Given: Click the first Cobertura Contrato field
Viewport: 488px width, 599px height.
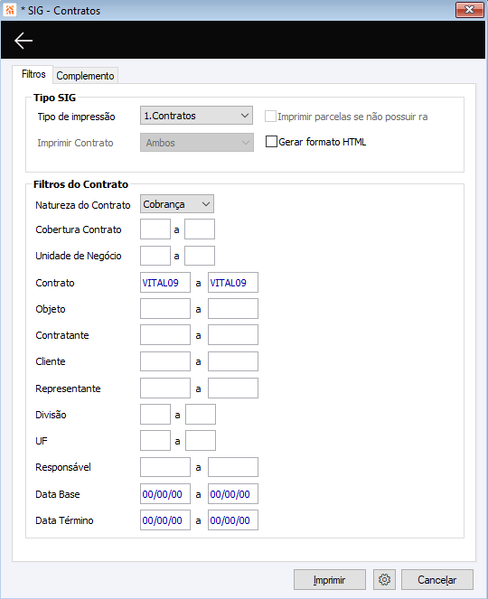Looking at the screenshot, I should point(155,229).
